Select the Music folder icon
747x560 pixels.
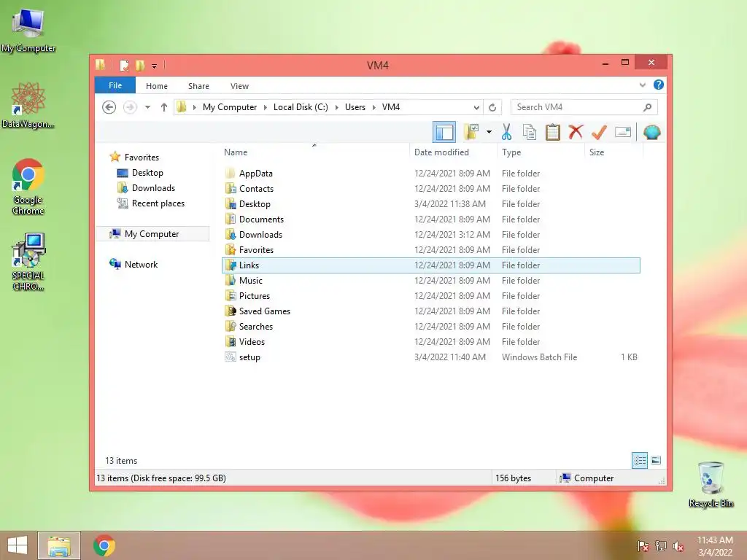point(231,281)
